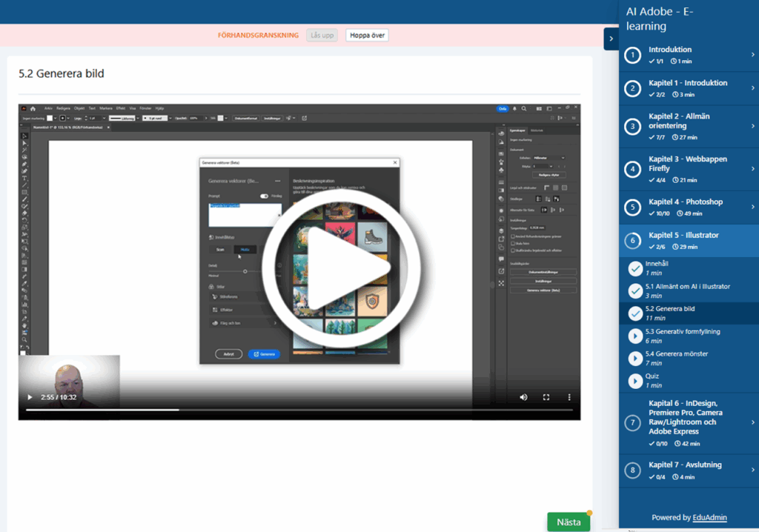
Task: Click the play icon for 5.4 Generera mönster
Action: (635, 358)
